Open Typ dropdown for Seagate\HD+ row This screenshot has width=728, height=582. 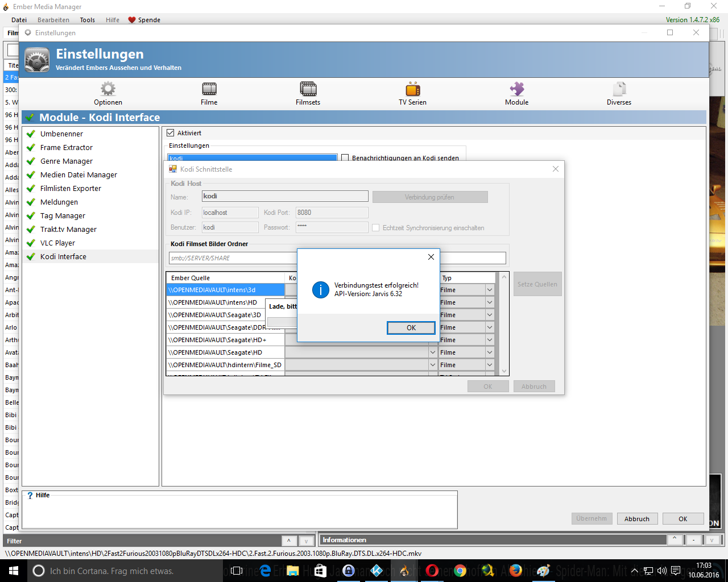[489, 340]
